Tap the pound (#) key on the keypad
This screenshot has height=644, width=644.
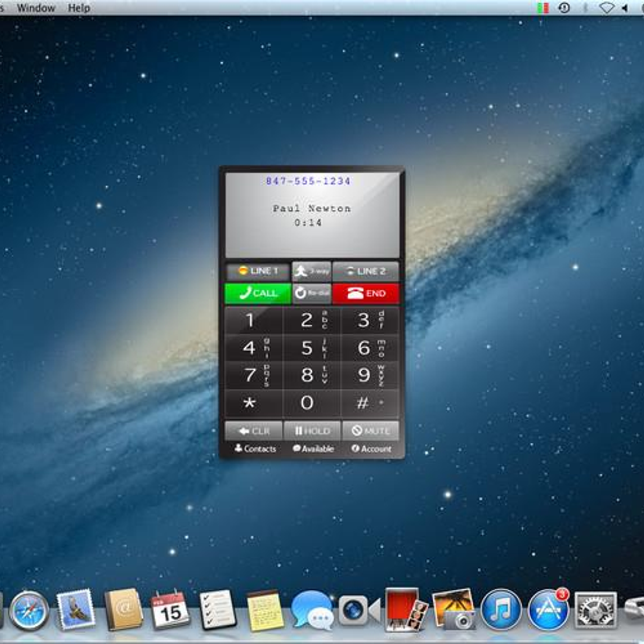(x=370, y=403)
